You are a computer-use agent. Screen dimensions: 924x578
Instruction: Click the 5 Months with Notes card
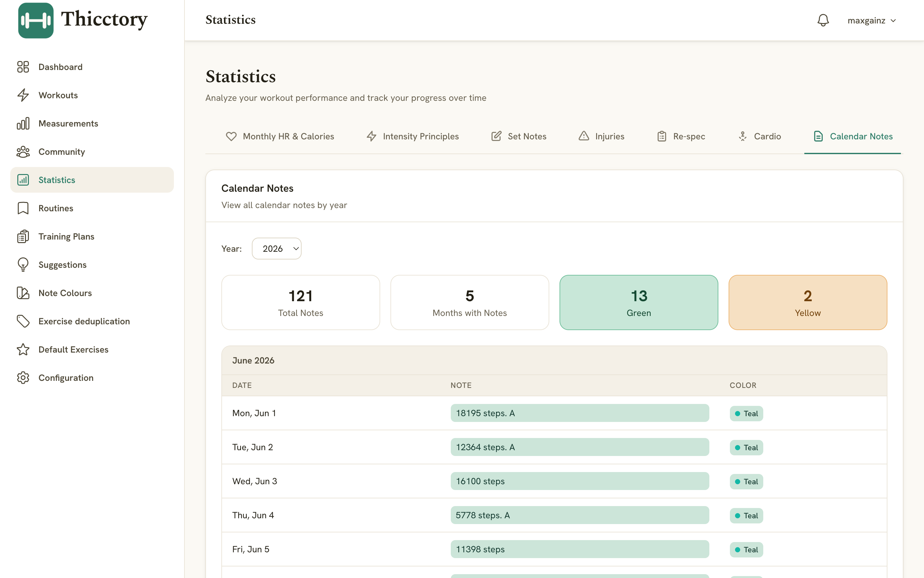pos(470,302)
